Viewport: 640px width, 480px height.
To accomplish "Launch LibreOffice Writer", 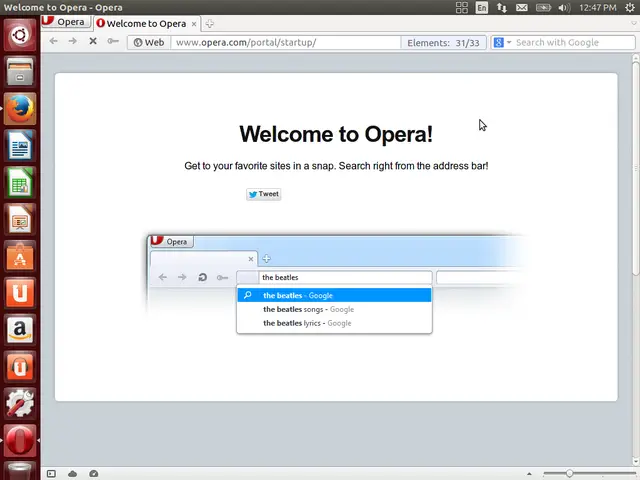I will click(20, 145).
